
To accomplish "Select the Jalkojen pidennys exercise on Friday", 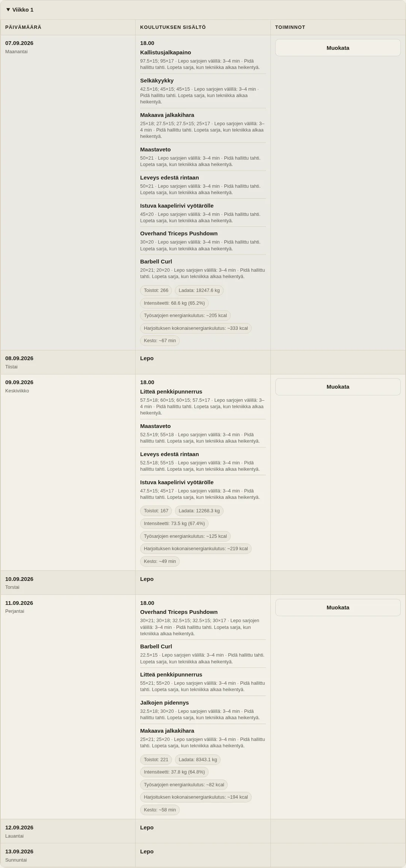I will coord(164,703).
